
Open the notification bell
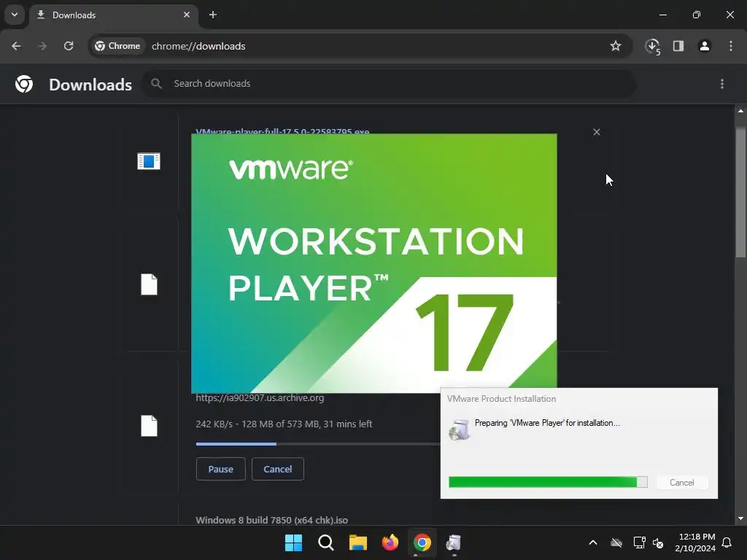click(x=727, y=542)
